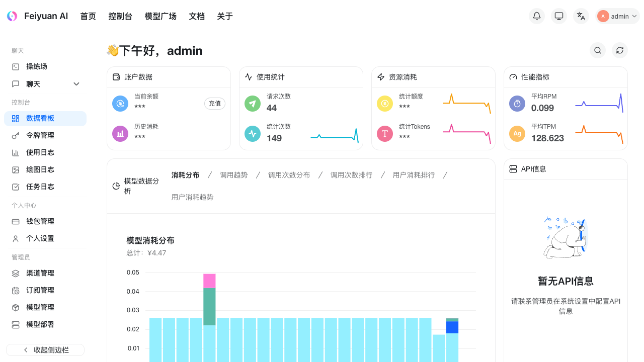
Task: Click the API信息 server icon
Action: click(513, 169)
